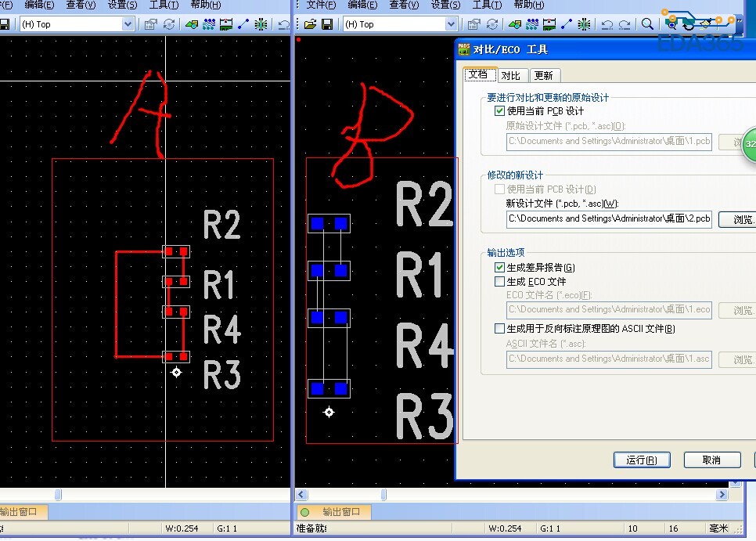This screenshot has width=756, height=541.
Task: Open ECO toolbar icon in left window
Action: [x=243, y=24]
